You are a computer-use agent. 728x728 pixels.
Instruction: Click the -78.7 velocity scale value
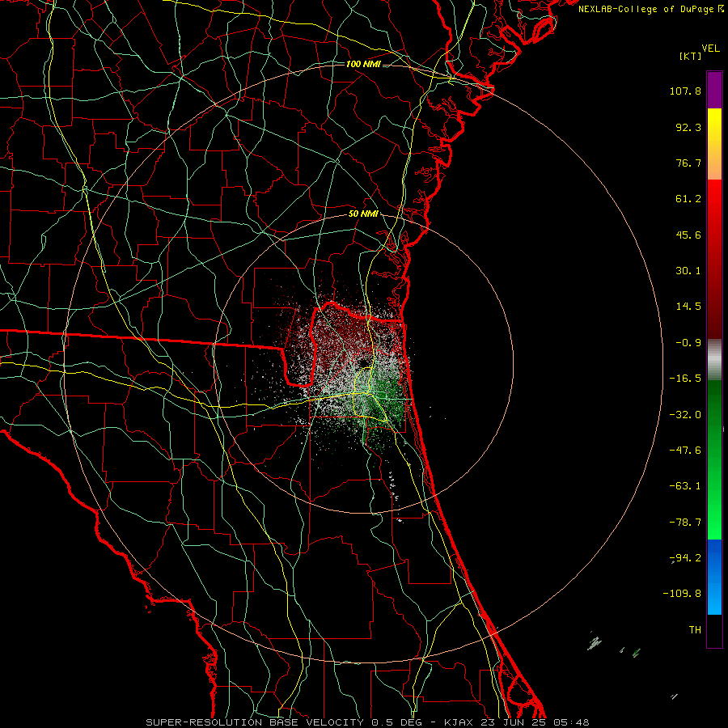pyautogui.click(x=685, y=523)
